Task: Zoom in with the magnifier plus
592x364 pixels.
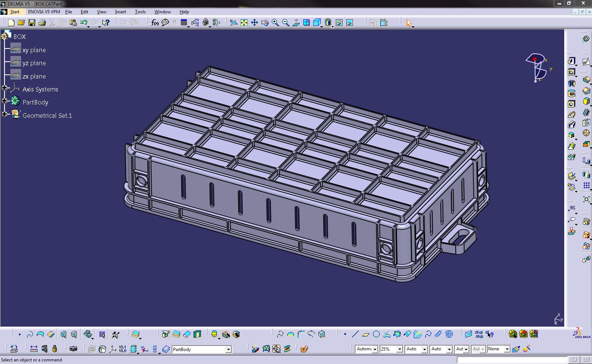Action: [x=275, y=23]
